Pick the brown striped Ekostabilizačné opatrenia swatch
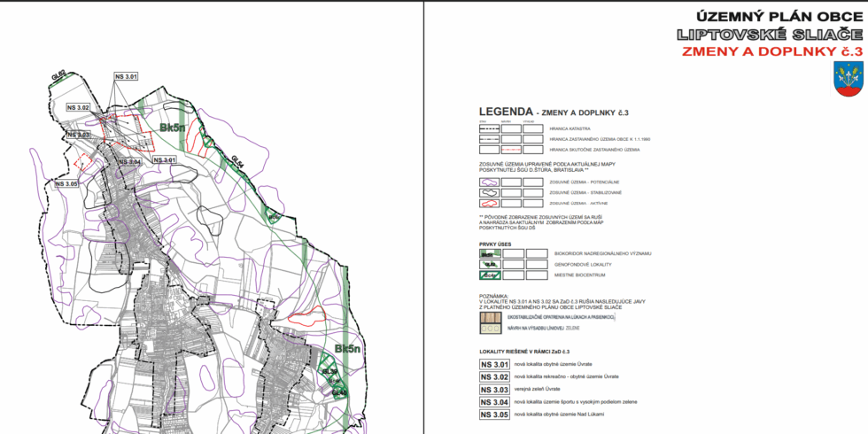The width and height of the screenshot is (868, 434). coord(490,317)
